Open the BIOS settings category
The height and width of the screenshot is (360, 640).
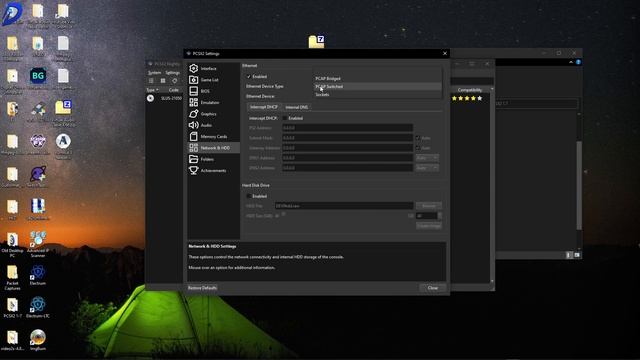tap(213, 91)
